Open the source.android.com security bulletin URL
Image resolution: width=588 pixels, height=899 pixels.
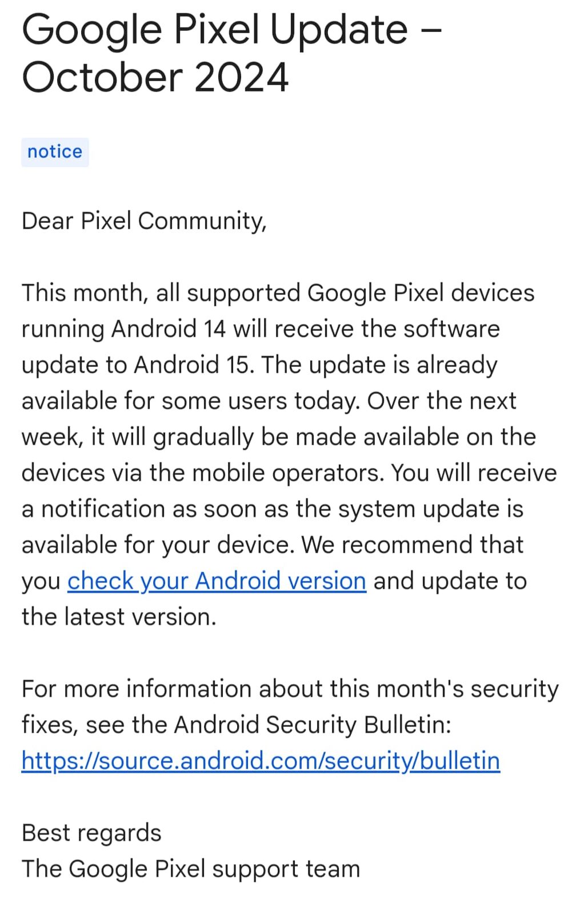point(261,761)
